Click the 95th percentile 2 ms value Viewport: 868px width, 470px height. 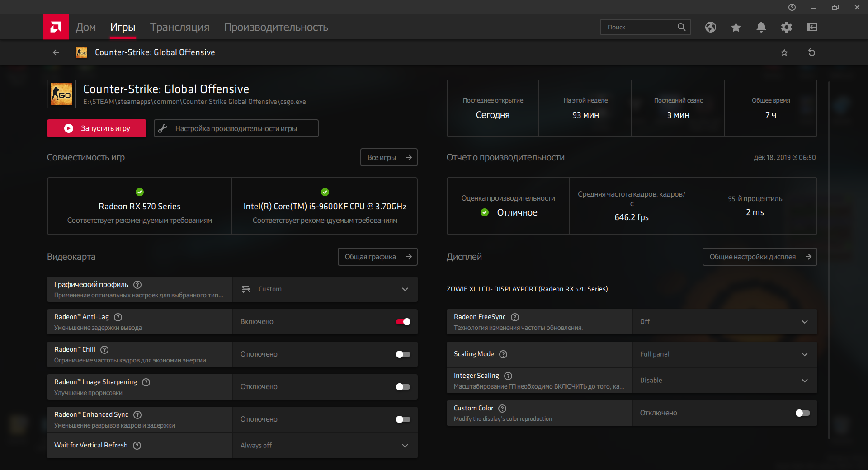[755, 212]
